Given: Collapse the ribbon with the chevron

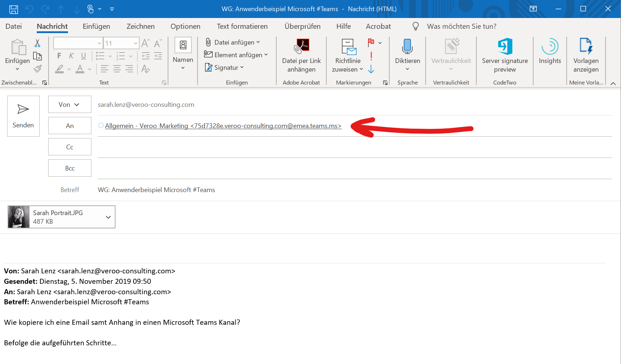Looking at the screenshot, I should coord(613,83).
